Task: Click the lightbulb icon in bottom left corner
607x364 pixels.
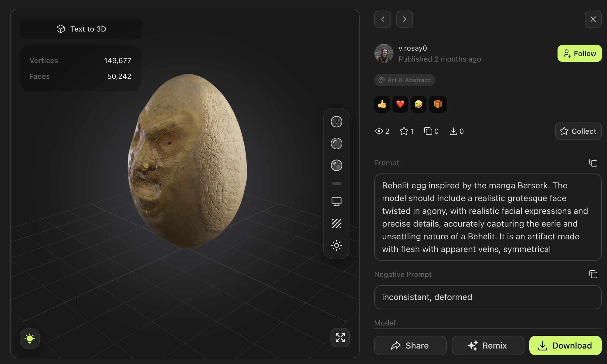Action: coord(29,339)
